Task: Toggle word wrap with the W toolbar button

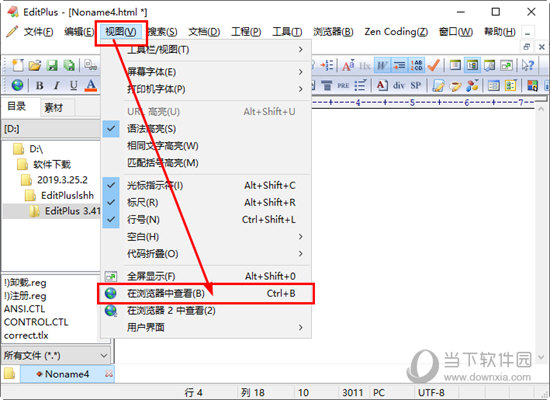Action: pyautogui.click(x=382, y=65)
